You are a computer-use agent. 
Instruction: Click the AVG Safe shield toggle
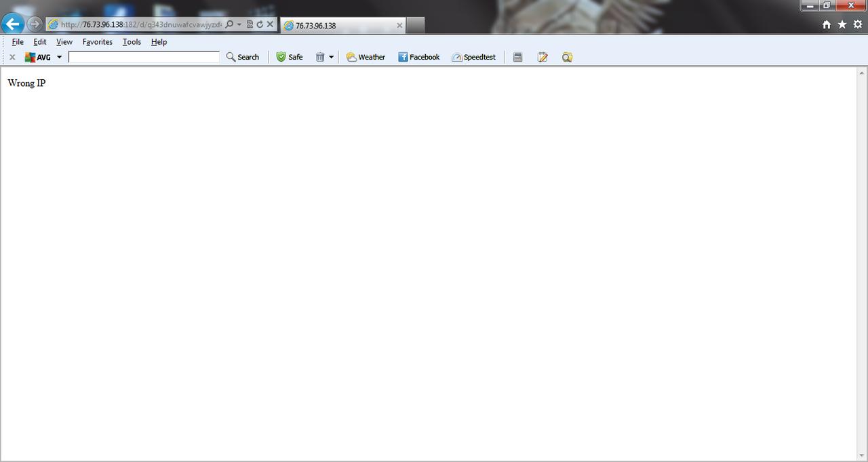pos(290,58)
